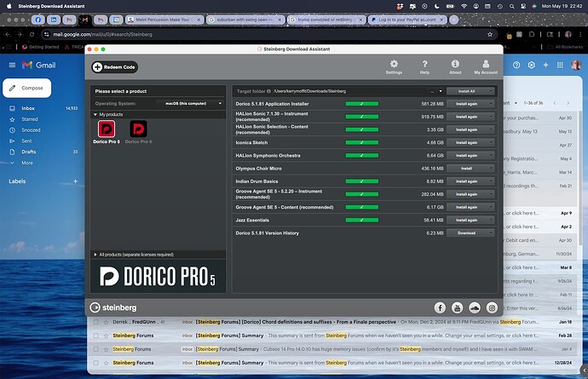Star the Steinberg Forums Feb 28 email

[107, 336]
